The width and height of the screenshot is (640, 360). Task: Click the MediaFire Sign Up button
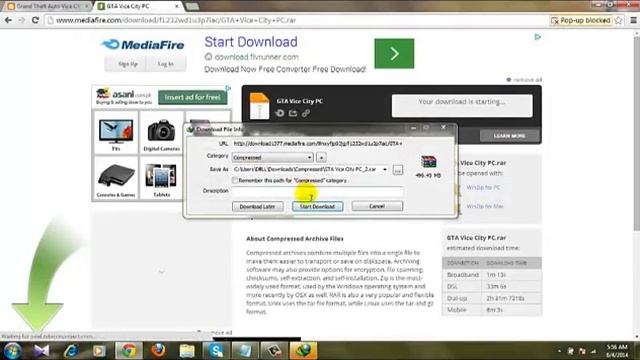point(128,64)
